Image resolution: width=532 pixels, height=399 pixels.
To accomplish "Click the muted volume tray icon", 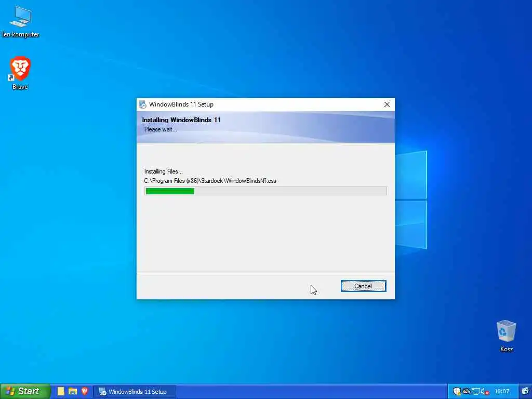I will pos(485,392).
